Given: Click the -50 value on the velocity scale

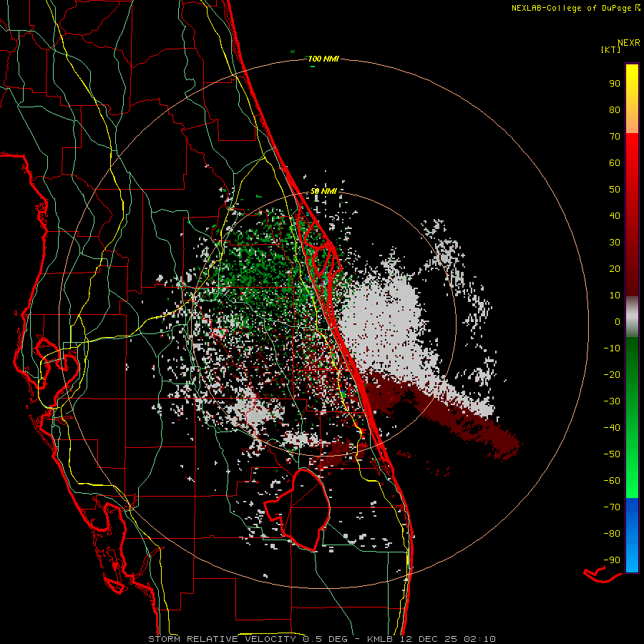Looking at the screenshot, I should (x=612, y=454).
